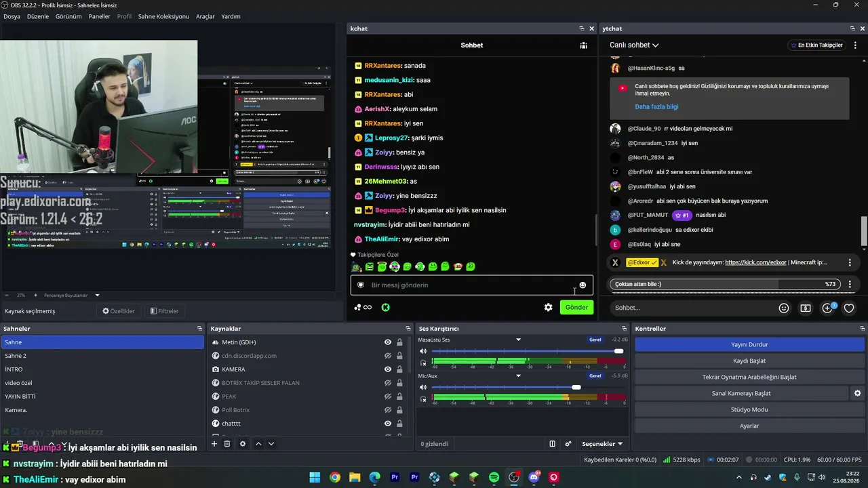The height and width of the screenshot is (488, 868).
Task: Open Discord from the taskbar
Action: (534, 478)
